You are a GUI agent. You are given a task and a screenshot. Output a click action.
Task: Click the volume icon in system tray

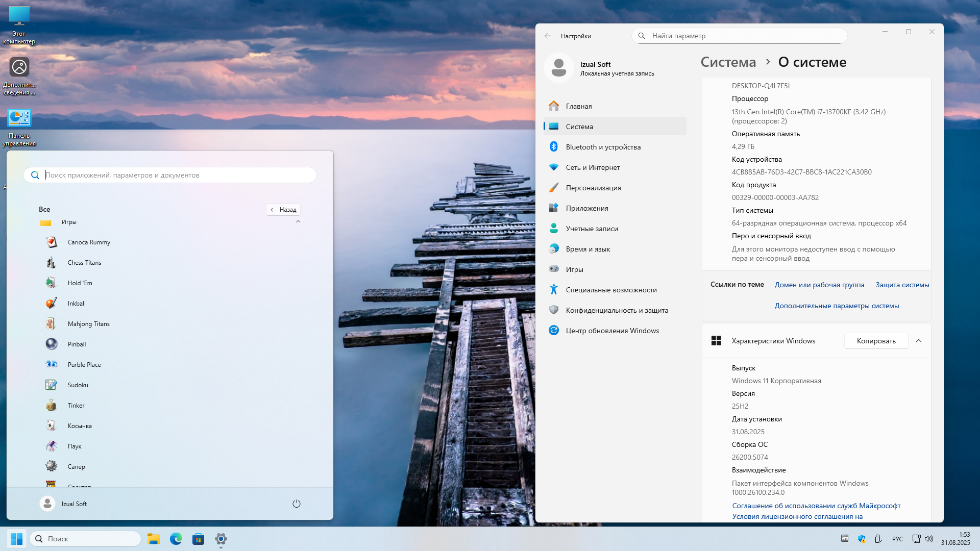tap(929, 539)
